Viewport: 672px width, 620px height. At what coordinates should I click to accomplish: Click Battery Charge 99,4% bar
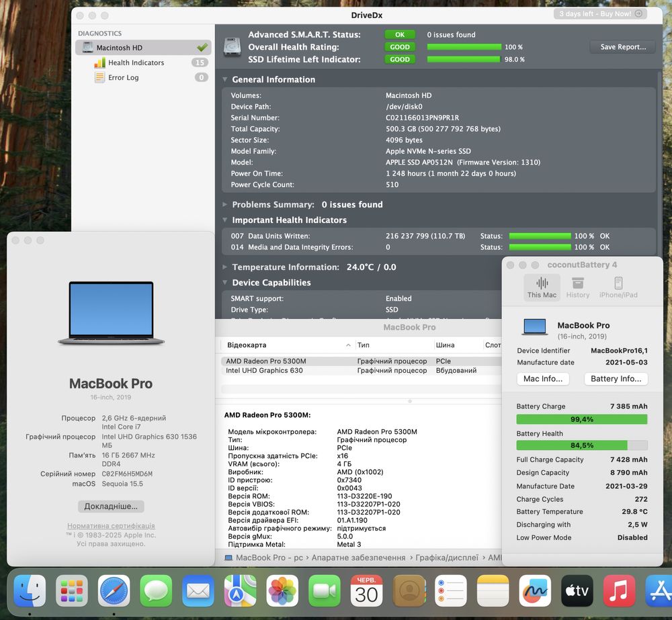coord(581,419)
